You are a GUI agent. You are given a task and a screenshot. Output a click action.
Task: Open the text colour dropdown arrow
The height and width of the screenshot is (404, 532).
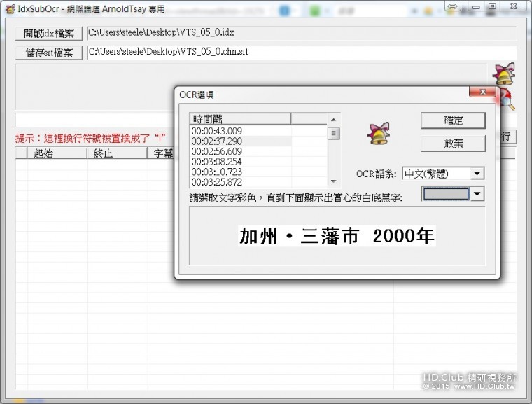click(x=477, y=194)
